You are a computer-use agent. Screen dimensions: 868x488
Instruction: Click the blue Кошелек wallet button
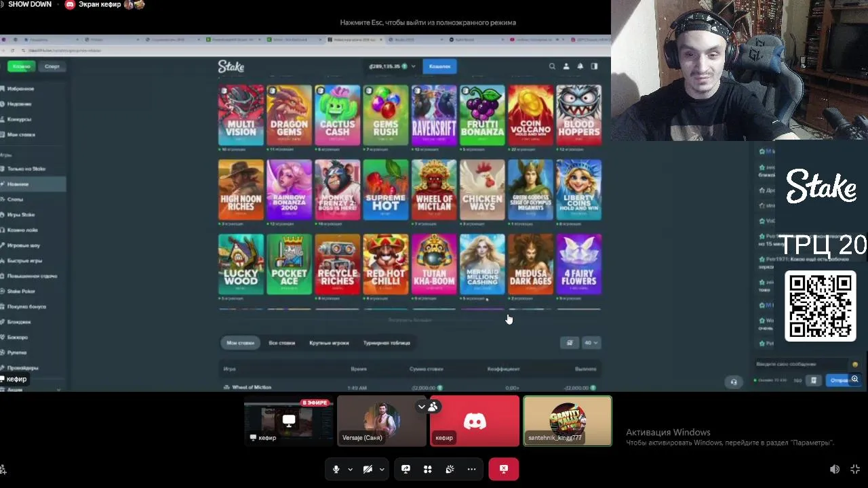439,66
